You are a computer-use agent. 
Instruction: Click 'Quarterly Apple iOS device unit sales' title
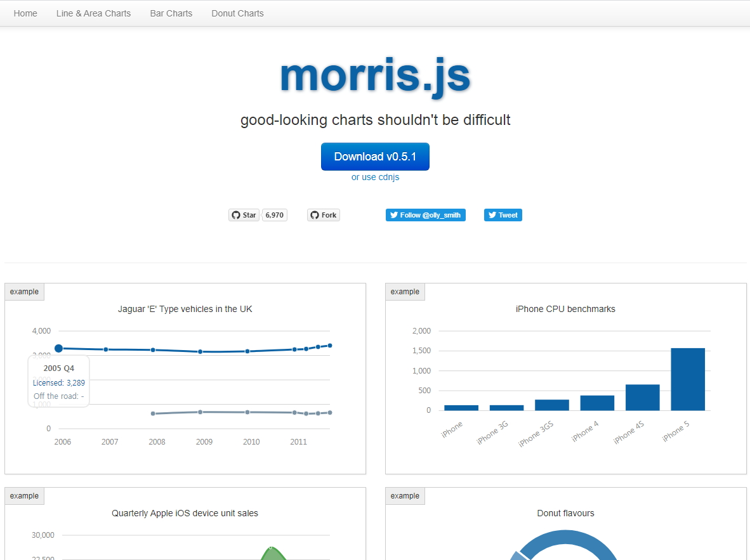[x=185, y=513]
